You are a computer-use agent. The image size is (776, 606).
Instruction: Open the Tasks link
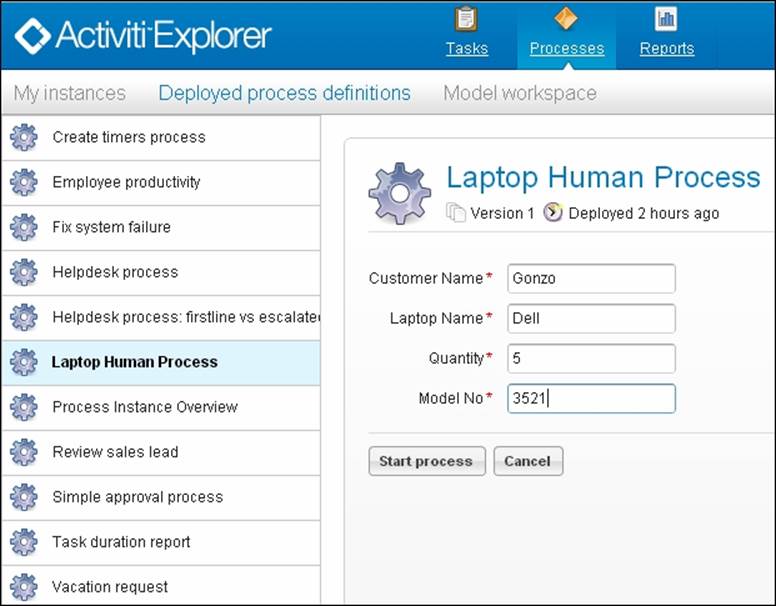coord(467,49)
